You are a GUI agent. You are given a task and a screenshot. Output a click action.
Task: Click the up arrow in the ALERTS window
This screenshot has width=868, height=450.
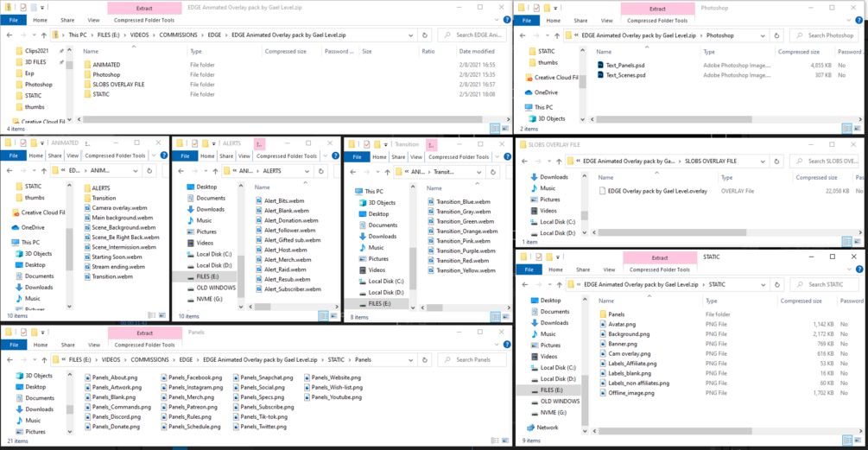pos(215,171)
